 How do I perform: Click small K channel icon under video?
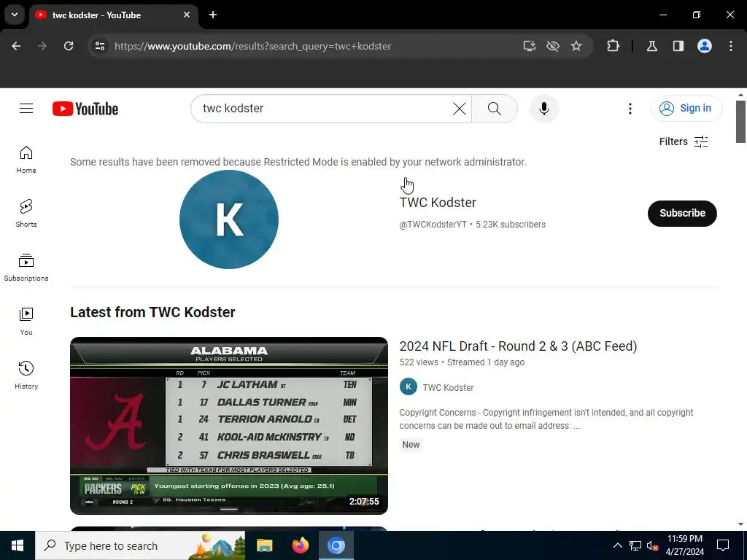pyautogui.click(x=409, y=386)
